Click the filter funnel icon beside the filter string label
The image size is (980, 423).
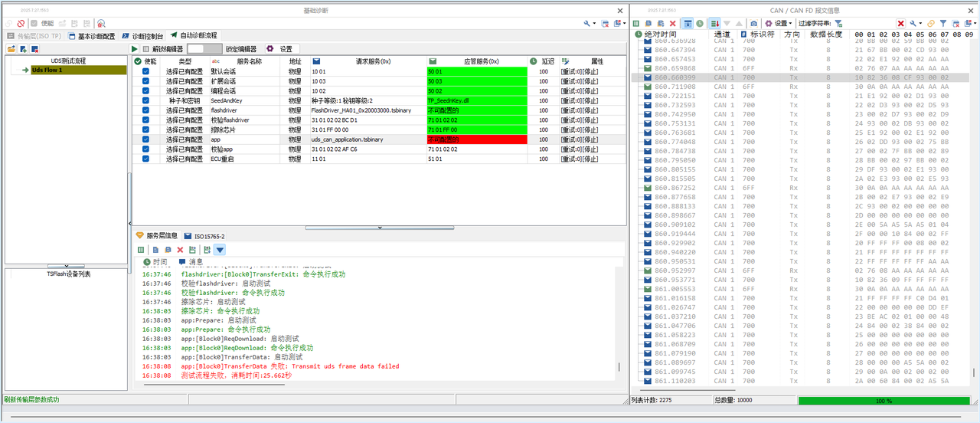pos(839,24)
